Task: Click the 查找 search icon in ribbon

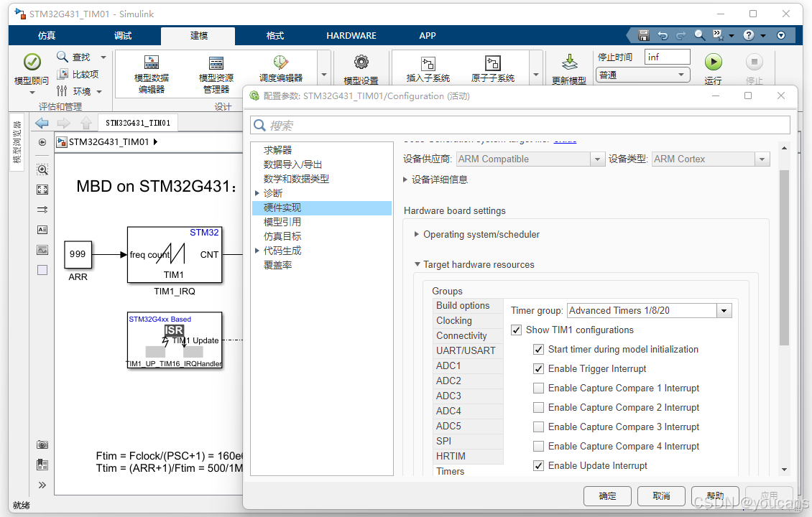Action: click(x=62, y=57)
